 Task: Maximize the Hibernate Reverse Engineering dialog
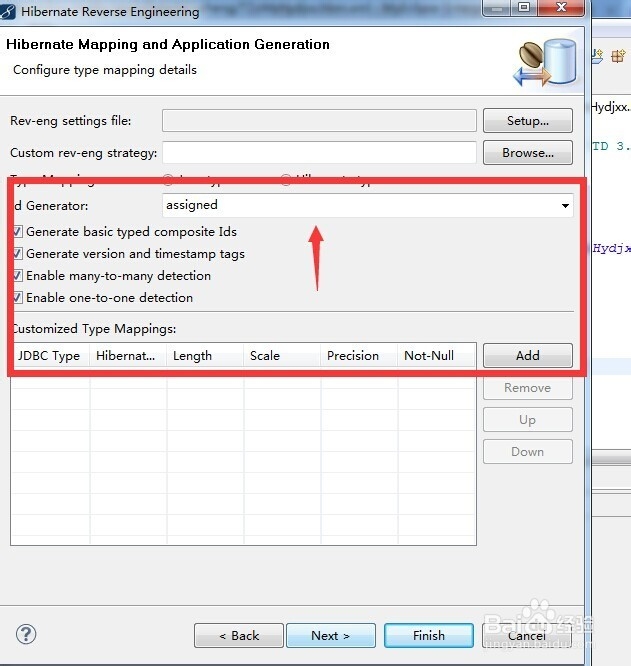pos(524,8)
